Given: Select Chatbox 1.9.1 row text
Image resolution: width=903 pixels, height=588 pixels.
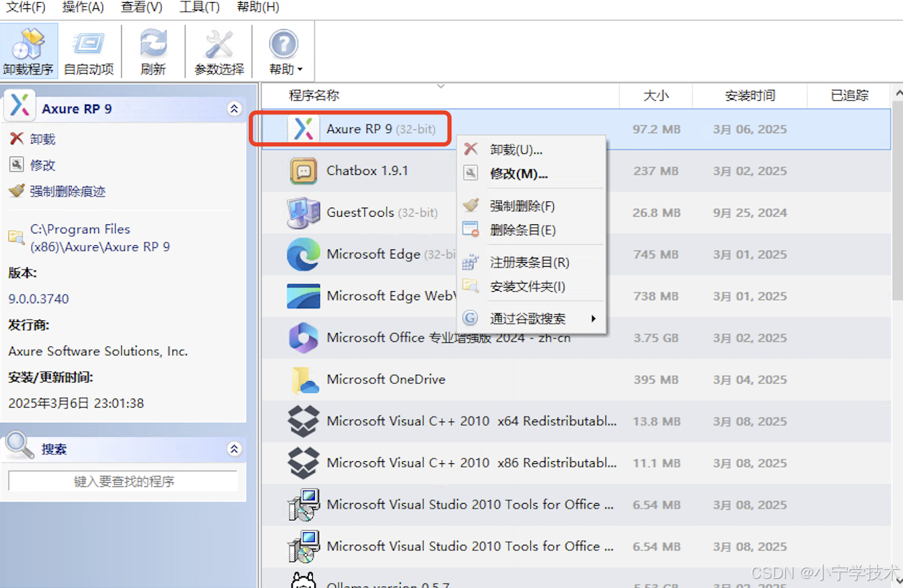Looking at the screenshot, I should click(x=367, y=171).
